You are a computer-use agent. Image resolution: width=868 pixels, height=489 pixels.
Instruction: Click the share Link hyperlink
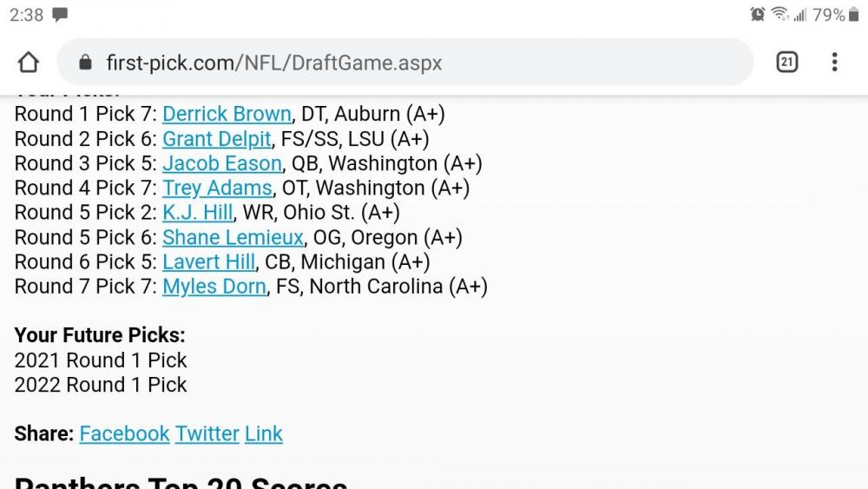pos(264,433)
